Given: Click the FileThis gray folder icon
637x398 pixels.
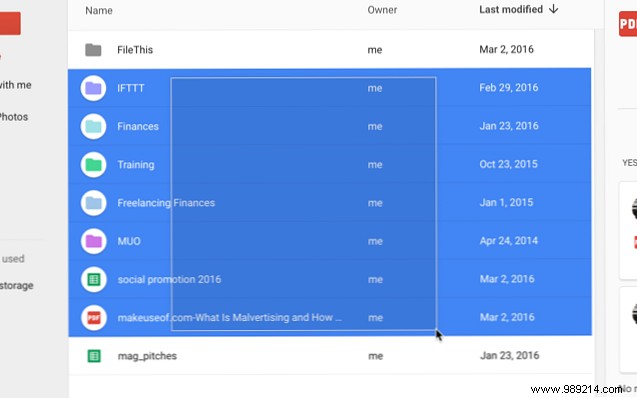Looking at the screenshot, I should coord(93,50).
